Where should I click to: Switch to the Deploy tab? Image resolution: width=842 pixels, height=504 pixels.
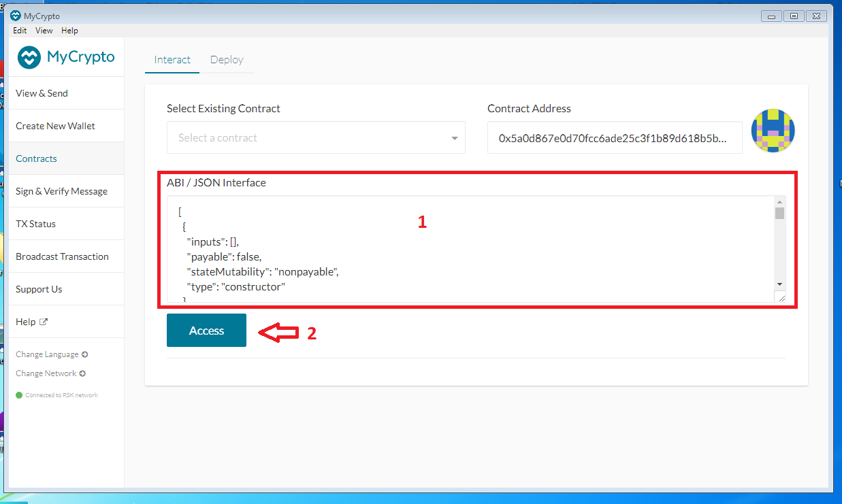pos(227,60)
